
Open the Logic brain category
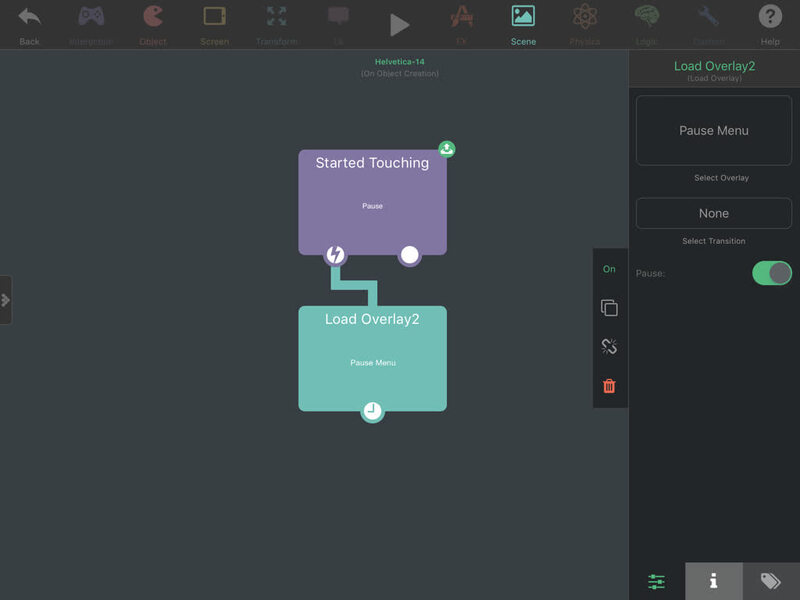[646, 24]
